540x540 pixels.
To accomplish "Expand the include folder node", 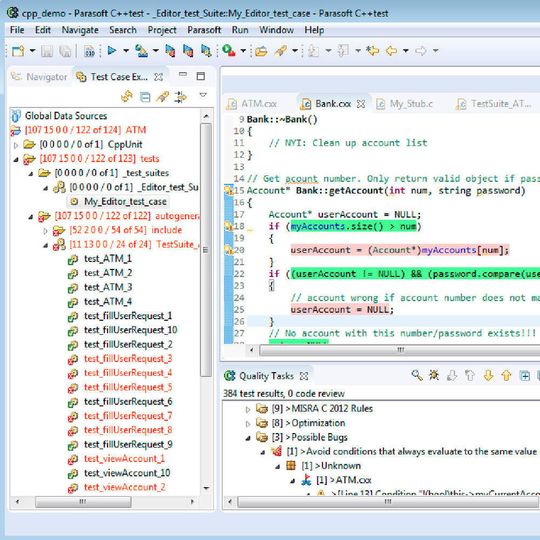I will [x=45, y=231].
